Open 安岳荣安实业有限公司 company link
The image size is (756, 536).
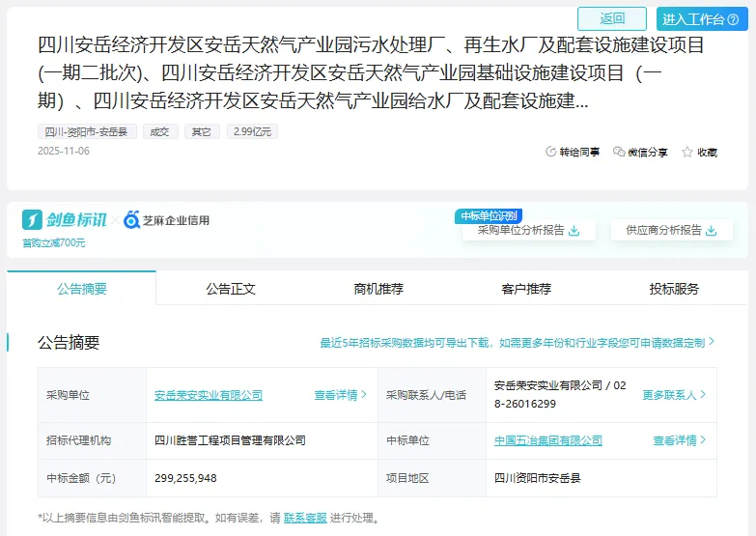pyautogui.click(x=209, y=395)
